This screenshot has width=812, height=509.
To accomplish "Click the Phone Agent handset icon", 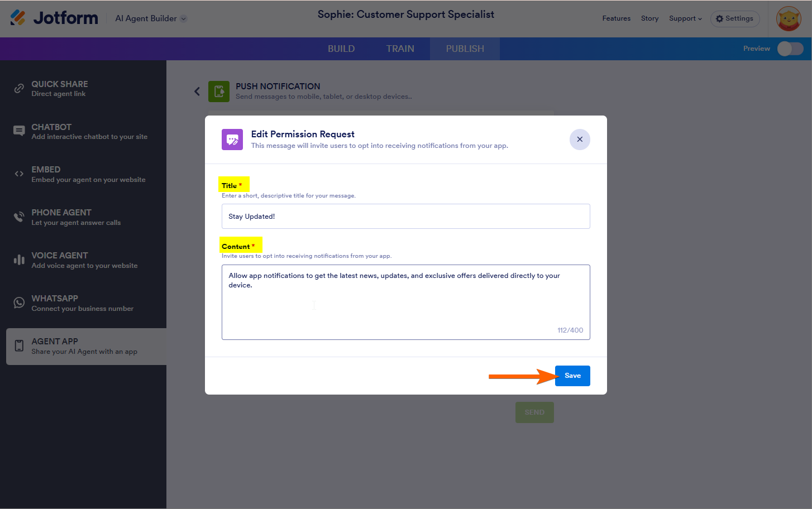I will point(19,217).
